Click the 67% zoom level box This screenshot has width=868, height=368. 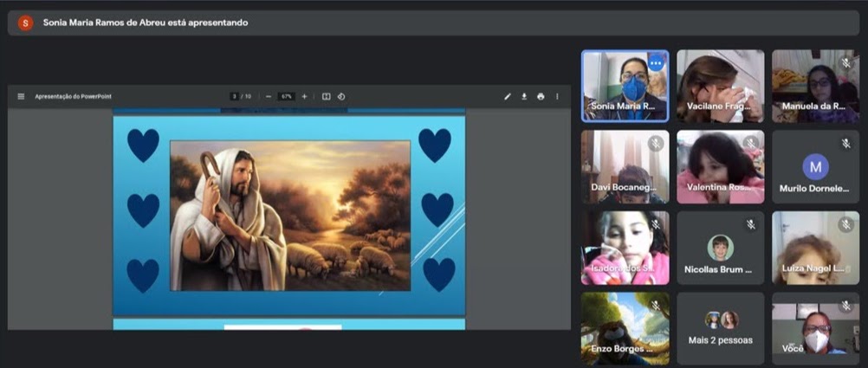point(287,96)
